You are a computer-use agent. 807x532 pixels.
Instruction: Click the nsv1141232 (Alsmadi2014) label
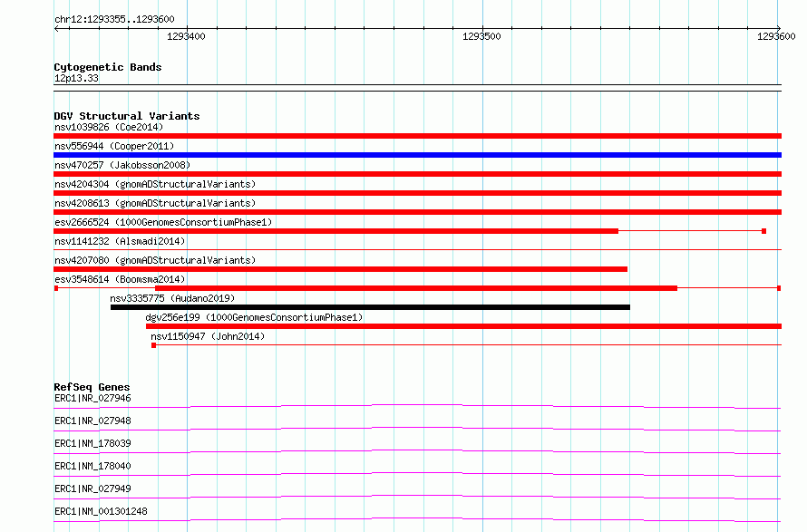coord(120,241)
